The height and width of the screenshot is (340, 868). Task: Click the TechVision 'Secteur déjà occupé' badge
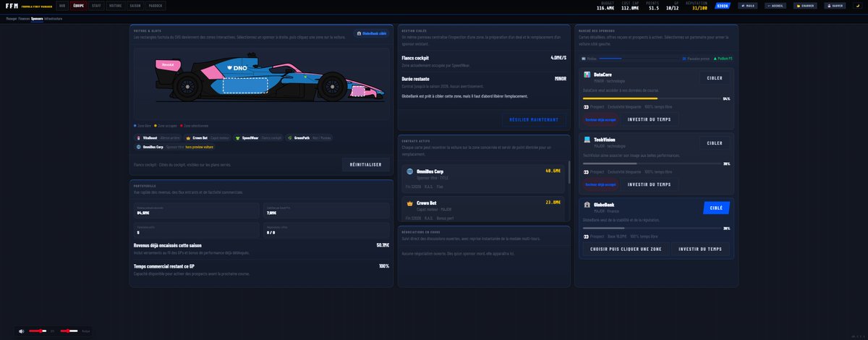coord(600,184)
